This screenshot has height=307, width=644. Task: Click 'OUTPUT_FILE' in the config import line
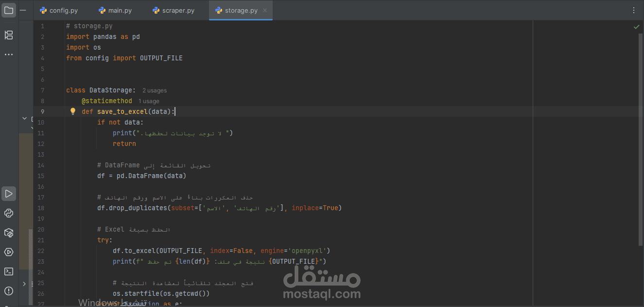[161, 58]
